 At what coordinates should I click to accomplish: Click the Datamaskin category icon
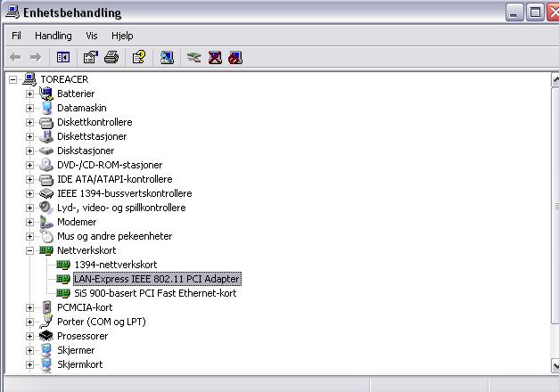(x=46, y=108)
